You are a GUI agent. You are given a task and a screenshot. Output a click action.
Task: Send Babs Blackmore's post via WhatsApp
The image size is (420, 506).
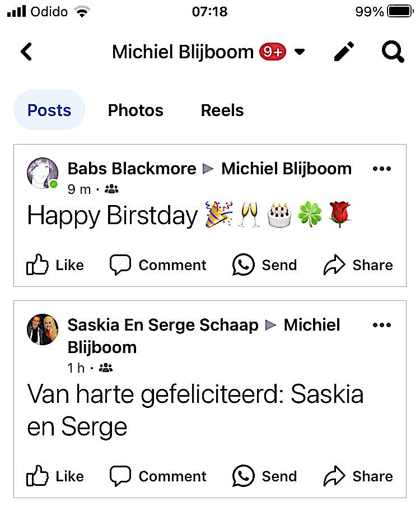(x=264, y=265)
